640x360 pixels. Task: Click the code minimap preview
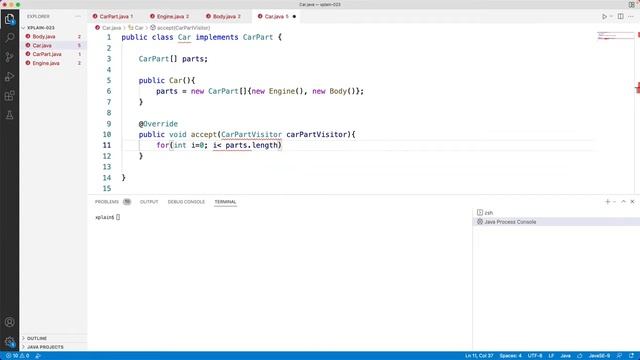click(x=615, y=36)
